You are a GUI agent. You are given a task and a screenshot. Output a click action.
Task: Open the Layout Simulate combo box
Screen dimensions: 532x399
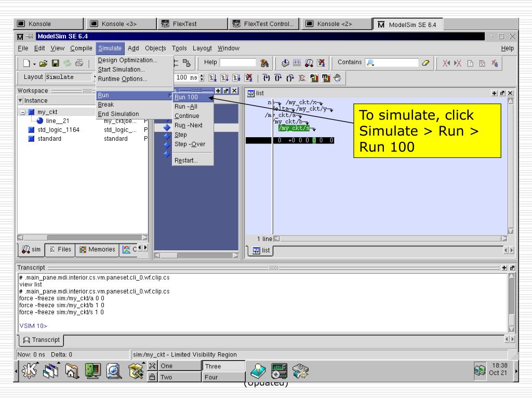71,77
